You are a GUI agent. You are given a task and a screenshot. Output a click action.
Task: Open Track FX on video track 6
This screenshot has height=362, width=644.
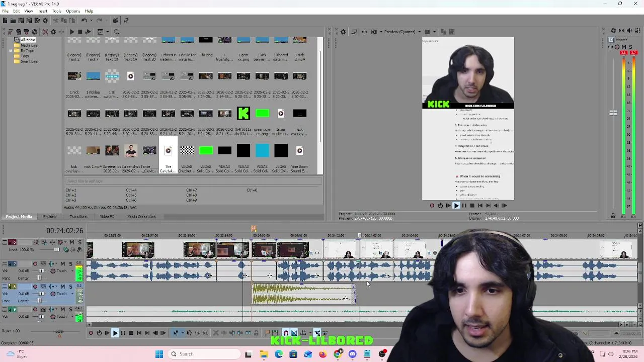tap(52, 242)
